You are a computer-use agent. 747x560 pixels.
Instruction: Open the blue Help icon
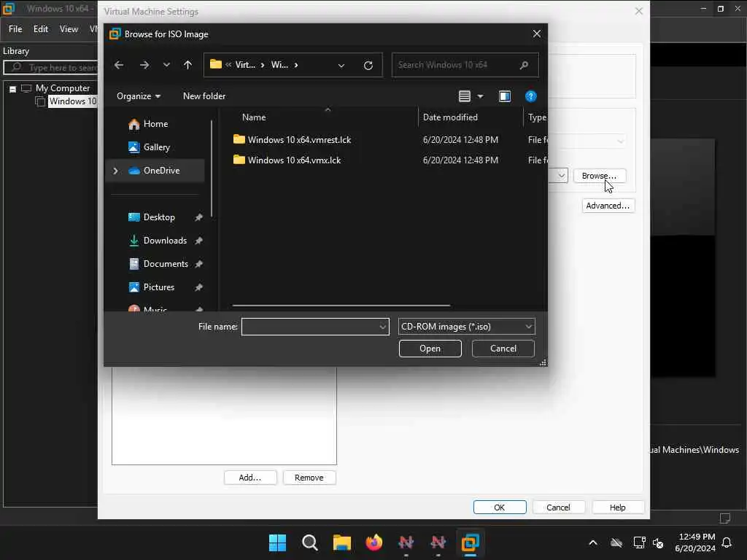coord(530,96)
